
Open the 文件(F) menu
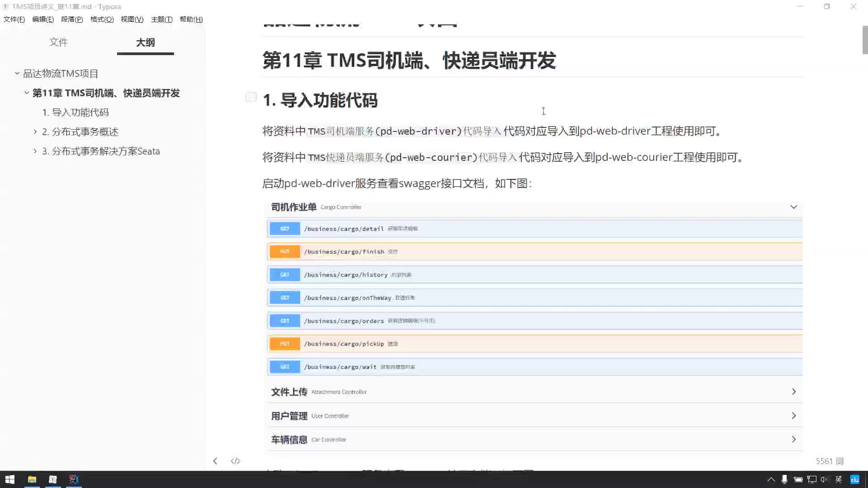coord(14,19)
